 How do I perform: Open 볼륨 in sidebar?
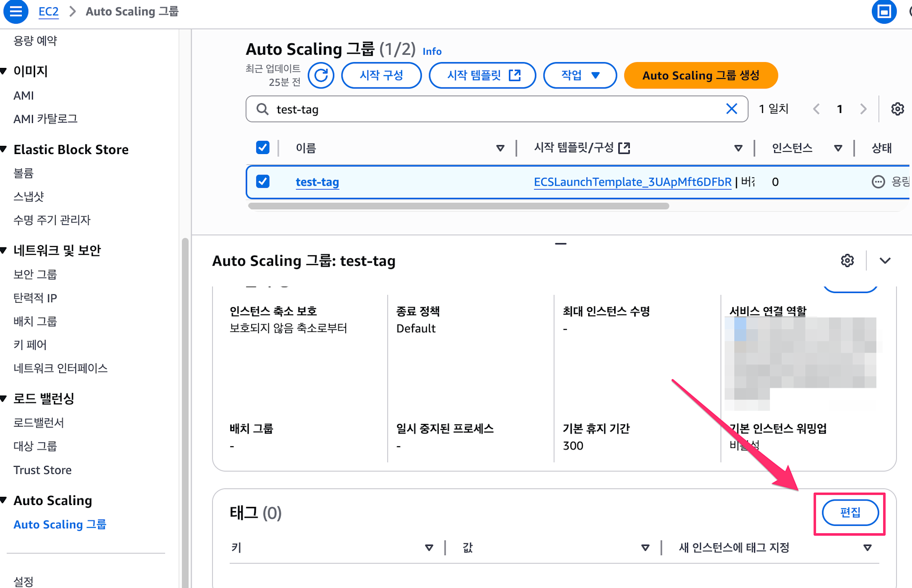tap(24, 173)
